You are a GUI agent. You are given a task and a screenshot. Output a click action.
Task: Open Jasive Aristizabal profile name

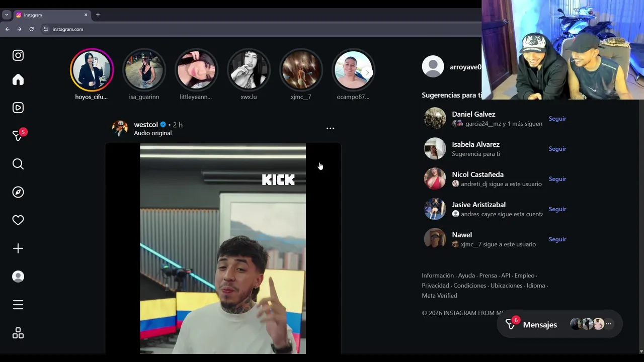(x=478, y=205)
